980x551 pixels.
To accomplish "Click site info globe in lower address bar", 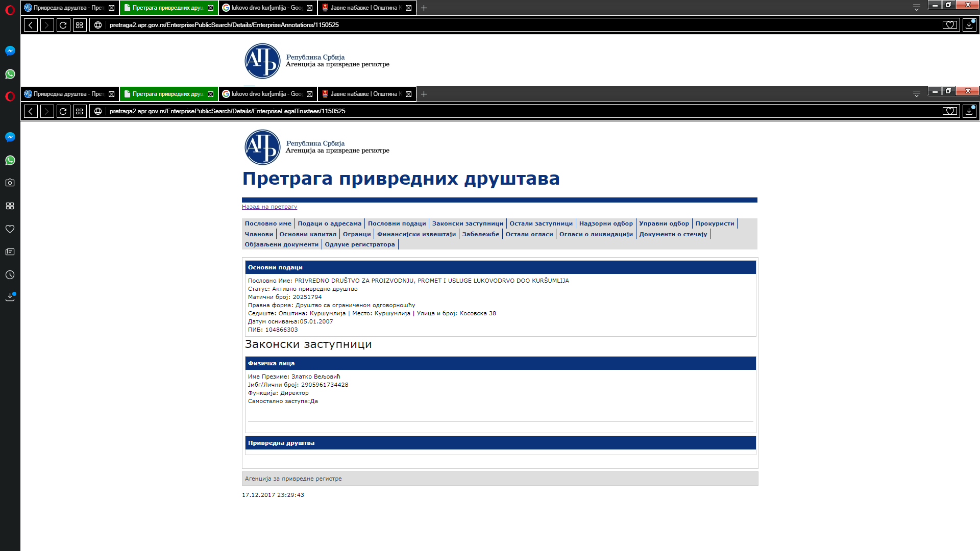I will pyautogui.click(x=98, y=111).
